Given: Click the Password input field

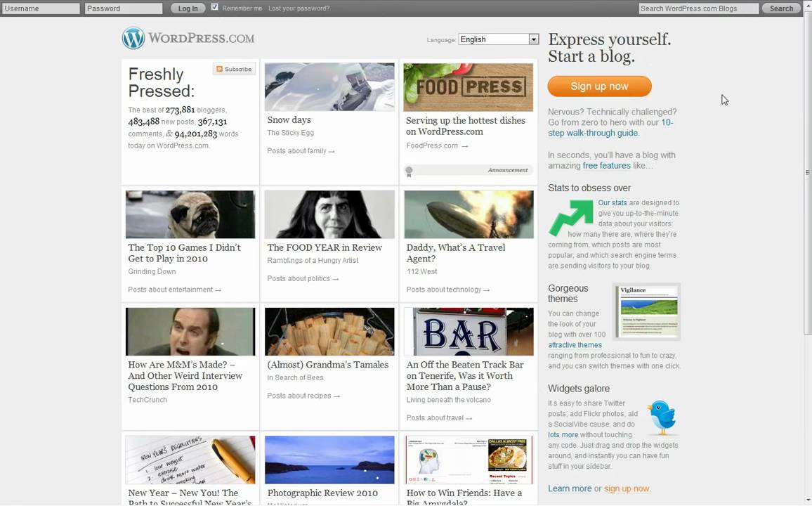Looking at the screenshot, I should pos(123,8).
